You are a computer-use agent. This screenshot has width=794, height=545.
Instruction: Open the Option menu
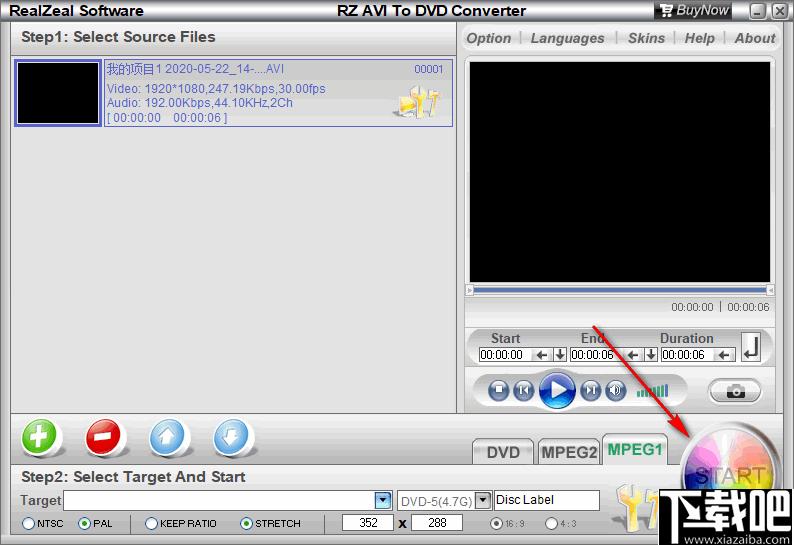point(489,38)
